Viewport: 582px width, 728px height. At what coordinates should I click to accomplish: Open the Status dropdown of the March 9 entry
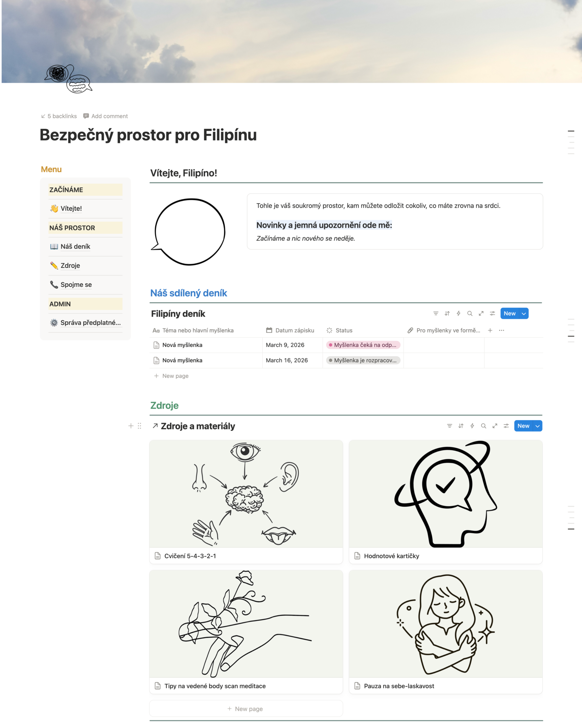[363, 345]
